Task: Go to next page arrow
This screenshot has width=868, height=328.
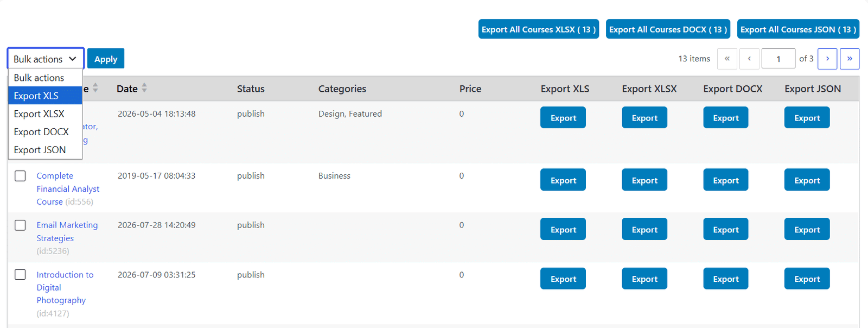Action: tap(827, 59)
